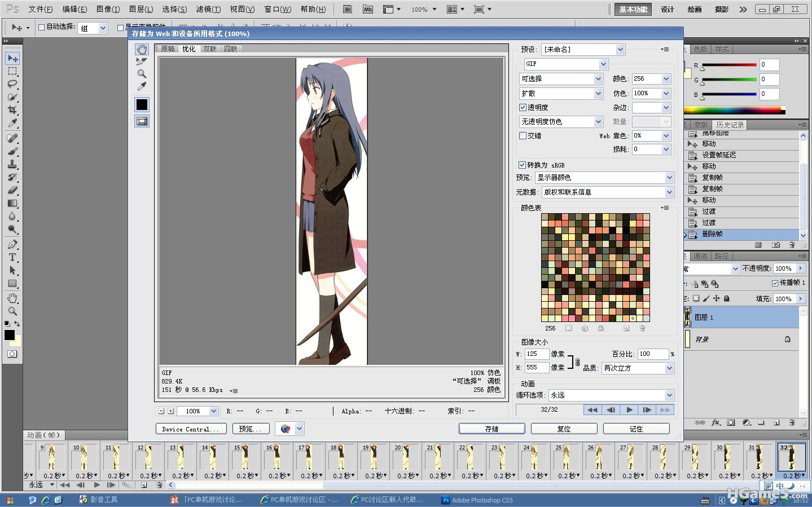Click the trash icon in the animation panel
The height and width of the screenshot is (507, 812).
click(x=159, y=485)
